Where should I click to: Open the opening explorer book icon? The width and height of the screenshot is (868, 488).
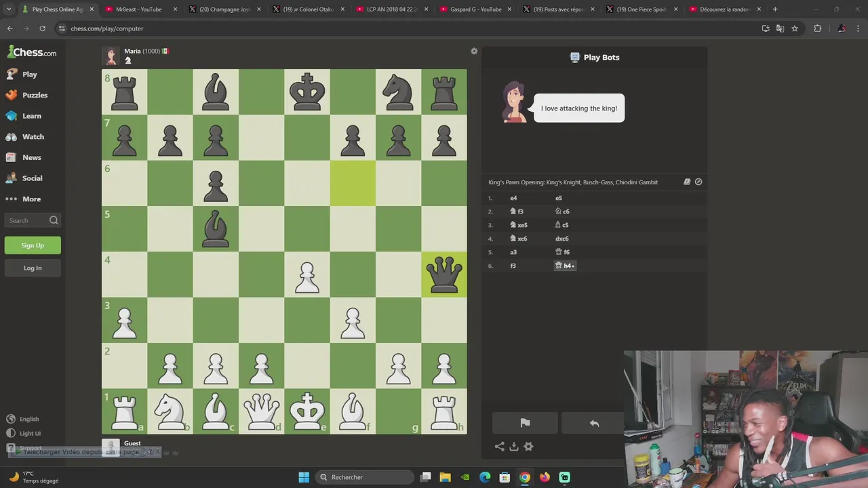tap(687, 182)
